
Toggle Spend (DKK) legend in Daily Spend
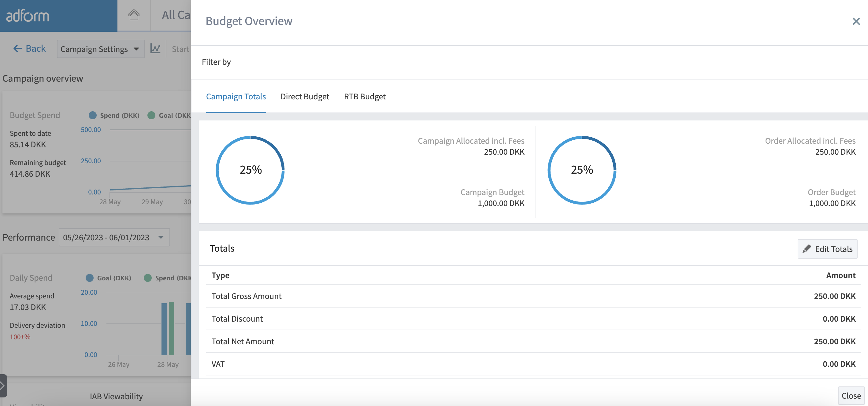click(168, 278)
